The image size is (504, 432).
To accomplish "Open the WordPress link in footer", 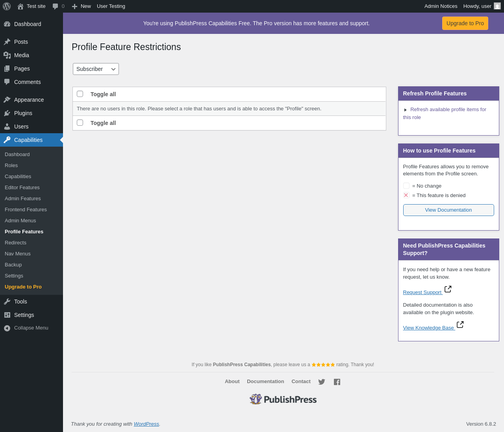I will [x=146, y=424].
